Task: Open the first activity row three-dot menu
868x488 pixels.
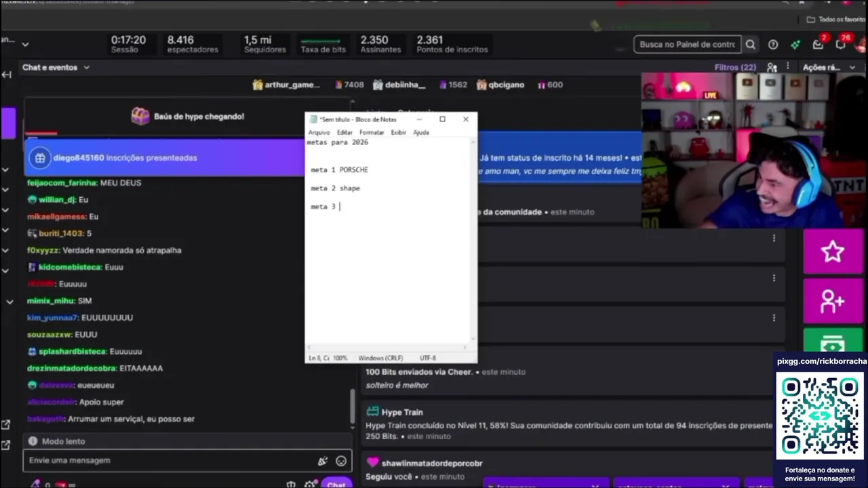Action: click(774, 238)
